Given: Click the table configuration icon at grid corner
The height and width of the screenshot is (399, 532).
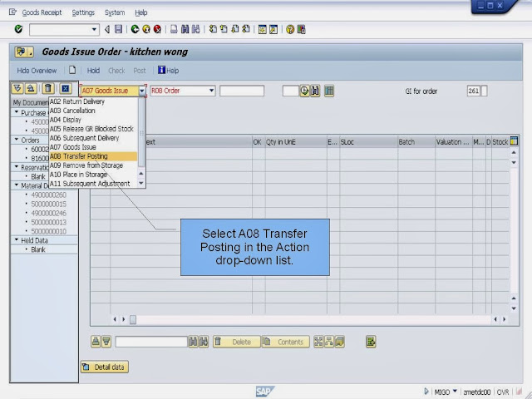Looking at the screenshot, I should coord(514,140).
